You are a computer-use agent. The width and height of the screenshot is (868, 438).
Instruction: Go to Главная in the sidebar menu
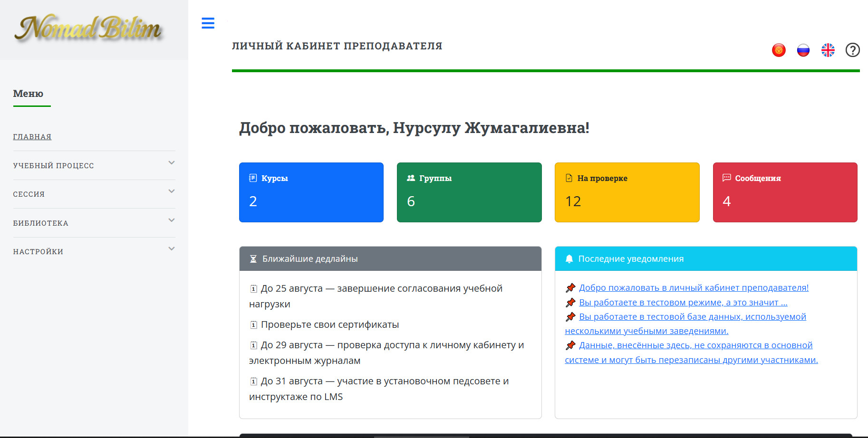pos(32,137)
